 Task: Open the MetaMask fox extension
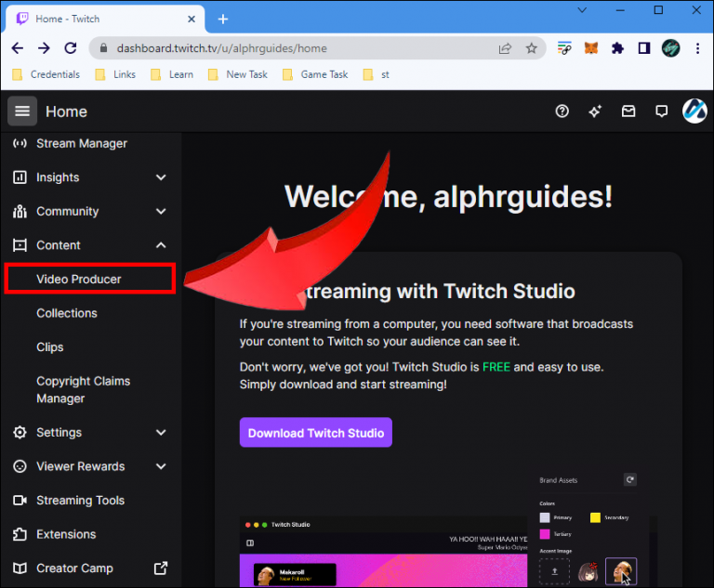click(591, 47)
